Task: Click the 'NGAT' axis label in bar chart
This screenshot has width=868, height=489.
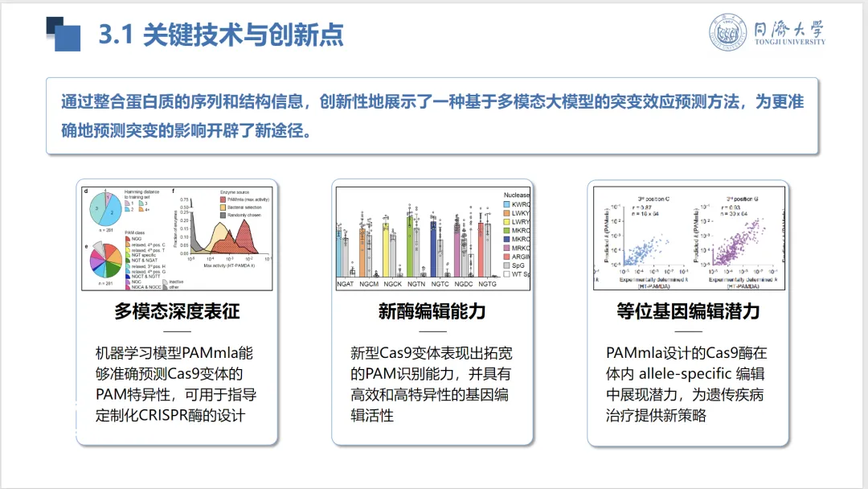Action: pyautogui.click(x=346, y=284)
